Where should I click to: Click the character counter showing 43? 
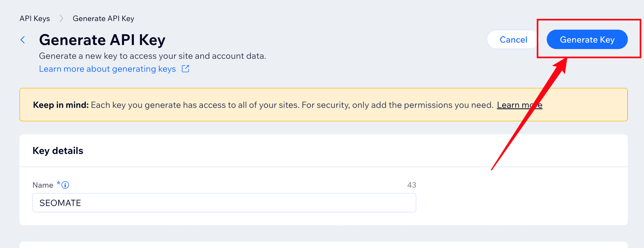click(x=412, y=185)
